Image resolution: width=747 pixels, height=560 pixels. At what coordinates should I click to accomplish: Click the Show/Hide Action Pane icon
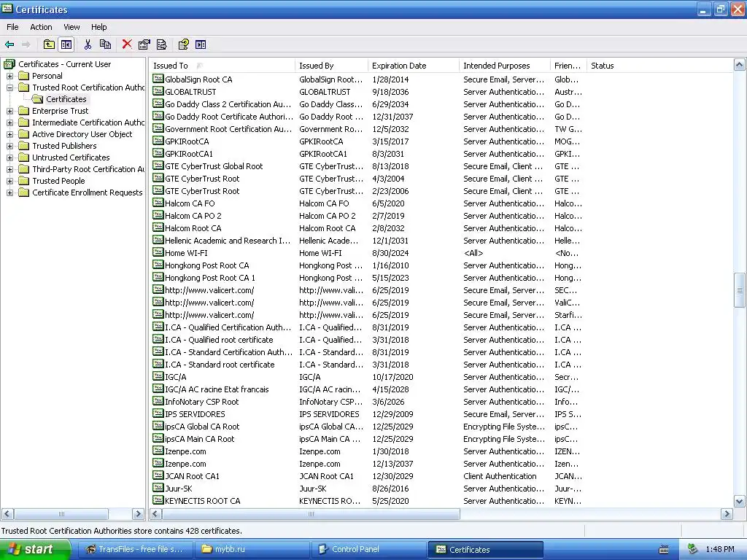[201, 44]
